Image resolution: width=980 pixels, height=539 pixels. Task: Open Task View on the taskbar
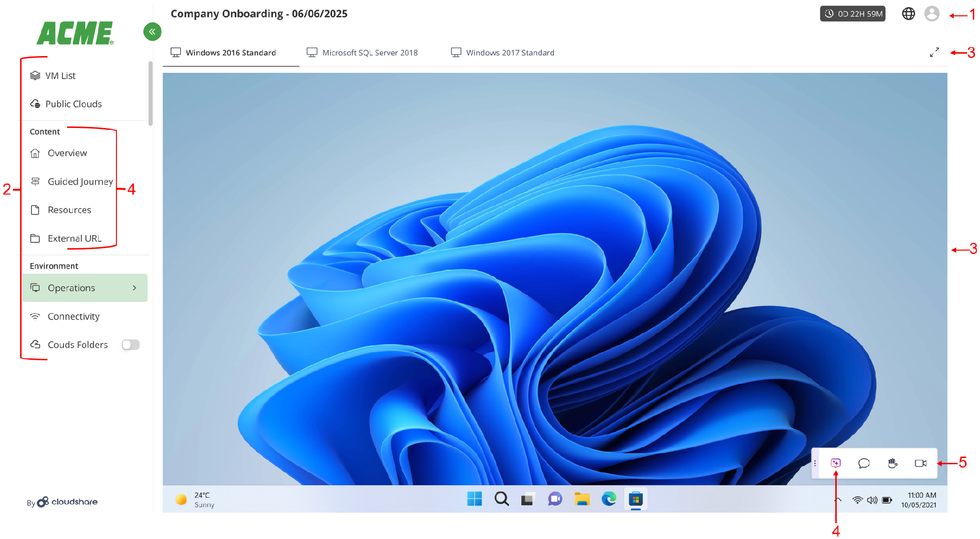(x=528, y=499)
